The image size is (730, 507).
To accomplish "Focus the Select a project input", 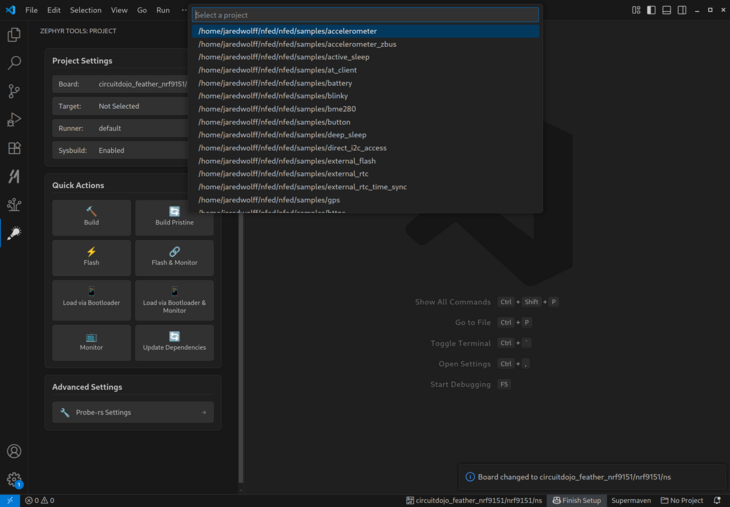I will [x=365, y=15].
